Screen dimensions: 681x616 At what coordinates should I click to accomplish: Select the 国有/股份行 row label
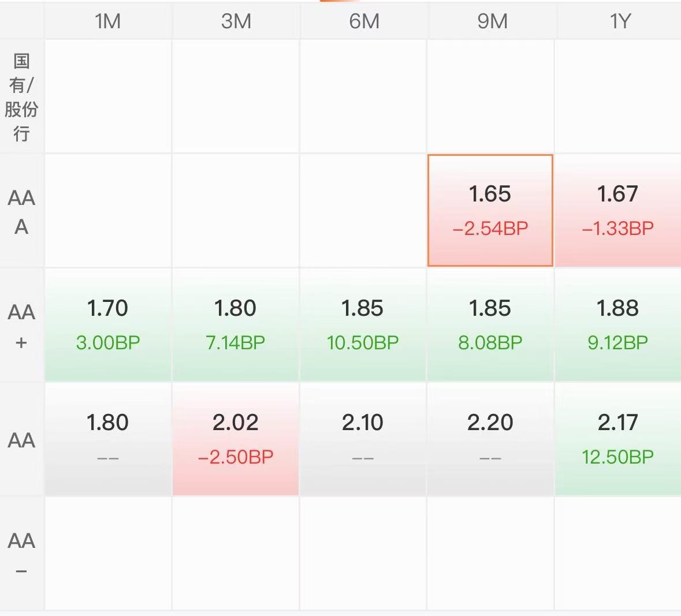pyautogui.click(x=21, y=97)
